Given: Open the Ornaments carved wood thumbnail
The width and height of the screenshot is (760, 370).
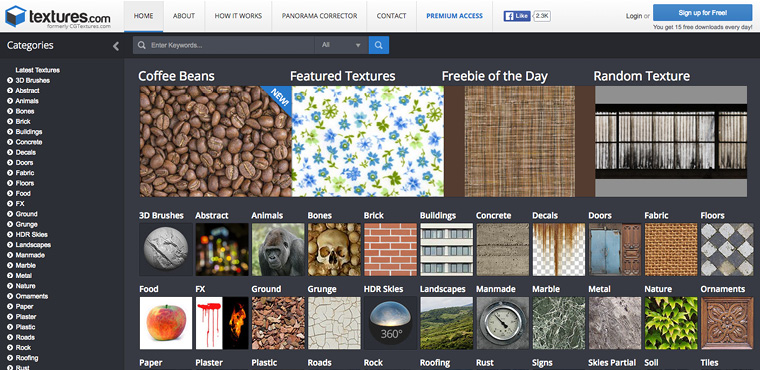Looking at the screenshot, I should (727, 323).
